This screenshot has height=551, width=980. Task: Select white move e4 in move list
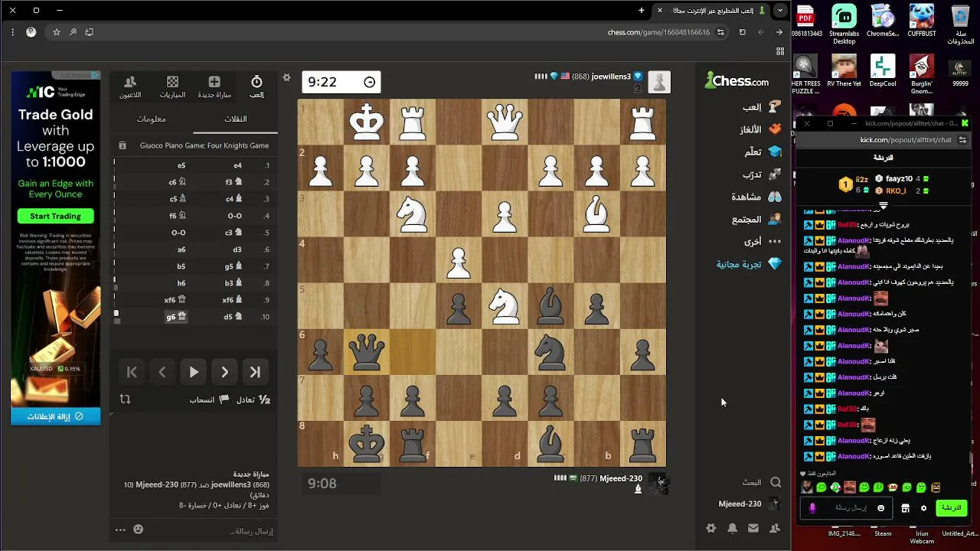pyautogui.click(x=238, y=165)
